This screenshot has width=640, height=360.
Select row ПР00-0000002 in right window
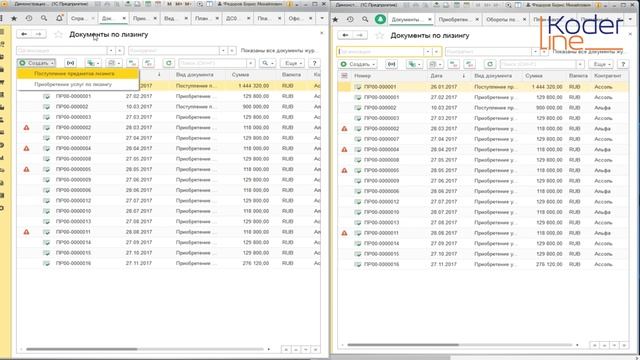[482, 129]
